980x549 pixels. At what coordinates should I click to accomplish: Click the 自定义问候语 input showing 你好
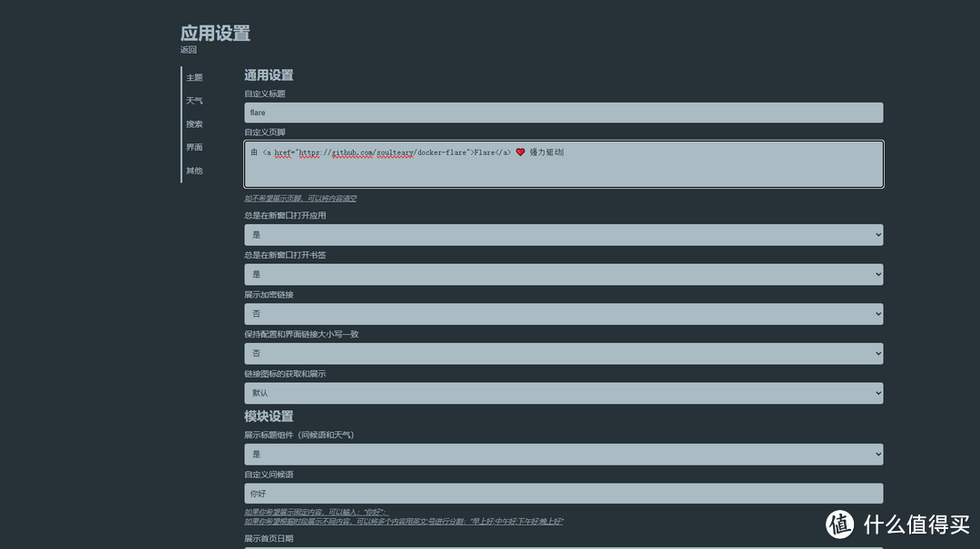point(563,493)
